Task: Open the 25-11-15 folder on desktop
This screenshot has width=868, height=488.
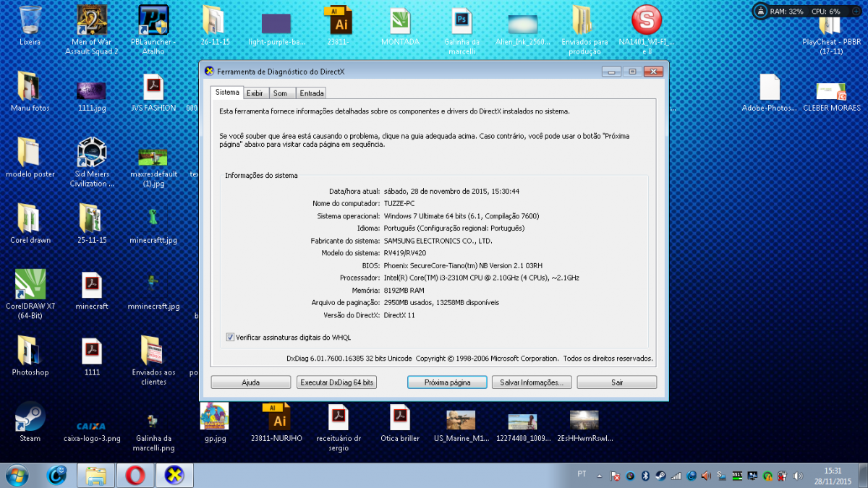Action: click(92, 223)
